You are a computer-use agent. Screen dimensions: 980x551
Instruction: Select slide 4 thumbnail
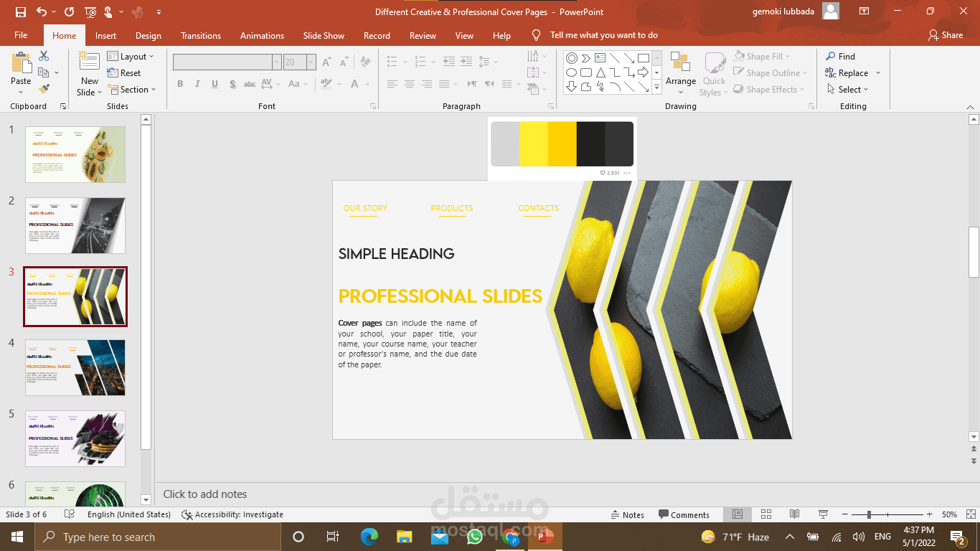(x=75, y=367)
